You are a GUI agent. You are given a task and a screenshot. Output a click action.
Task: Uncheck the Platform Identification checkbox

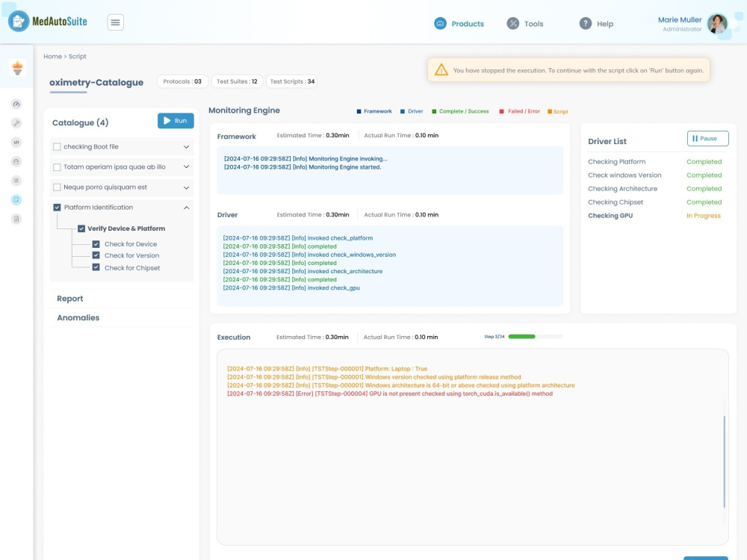coord(58,207)
